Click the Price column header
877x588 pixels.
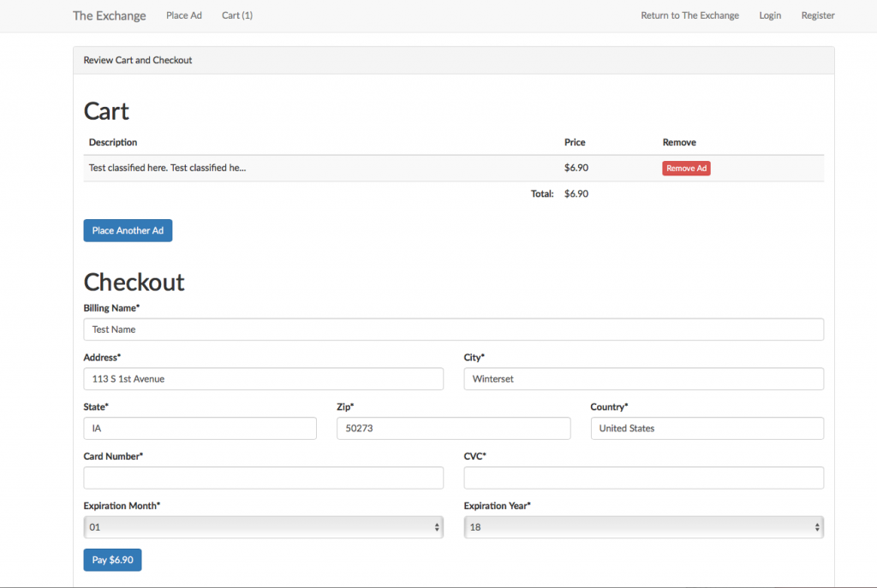(575, 143)
